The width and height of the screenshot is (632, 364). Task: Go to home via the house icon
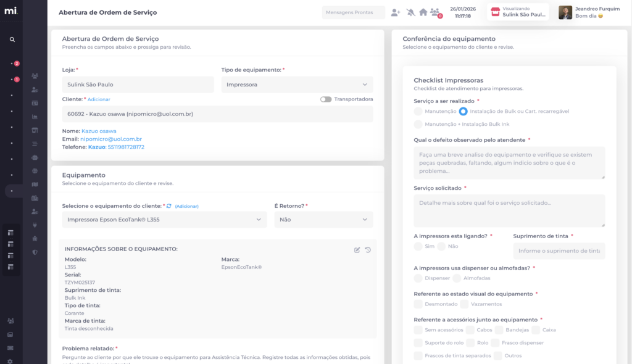423,12
